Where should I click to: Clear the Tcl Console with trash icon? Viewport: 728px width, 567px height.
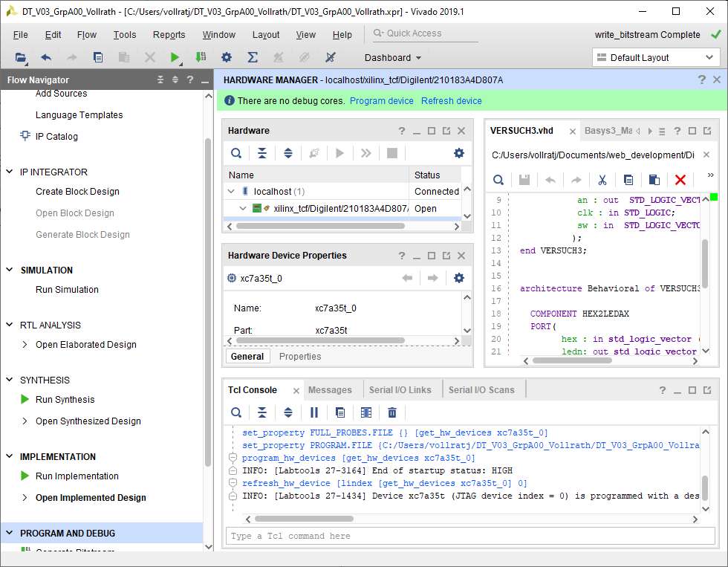[x=392, y=412]
